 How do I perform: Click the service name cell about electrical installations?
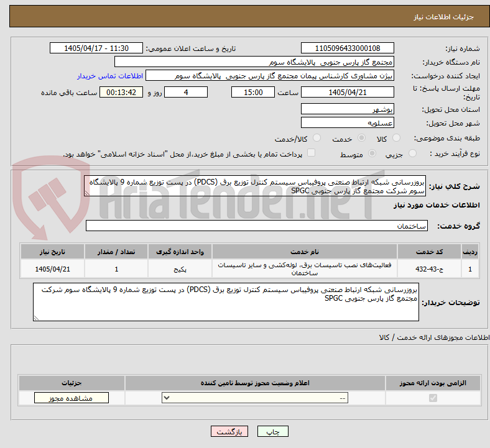tap(304, 269)
